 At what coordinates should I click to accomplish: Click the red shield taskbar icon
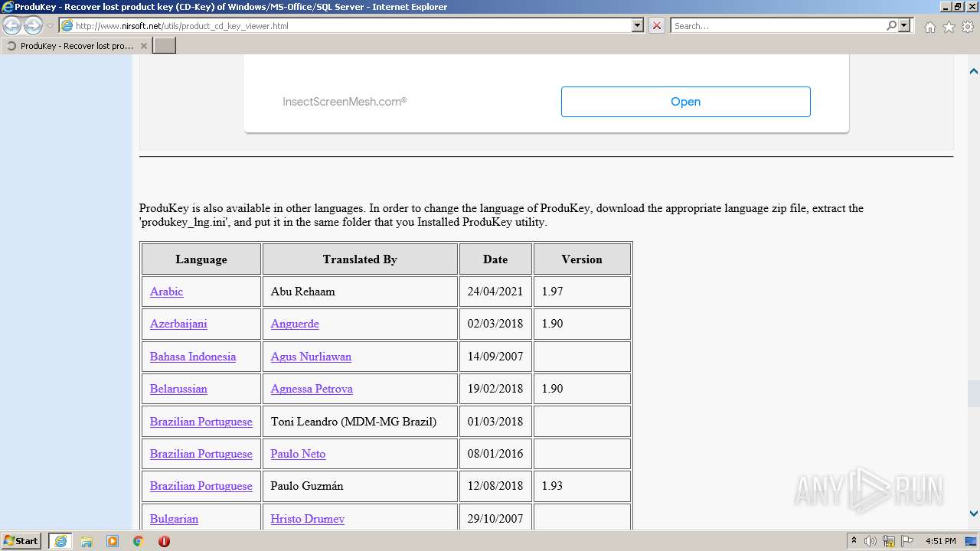[164, 541]
